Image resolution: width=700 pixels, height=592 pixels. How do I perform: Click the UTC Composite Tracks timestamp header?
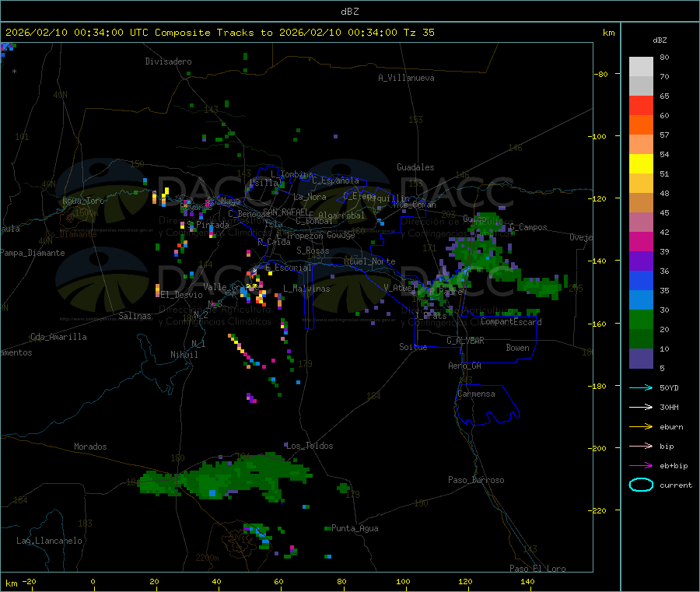pos(219,33)
